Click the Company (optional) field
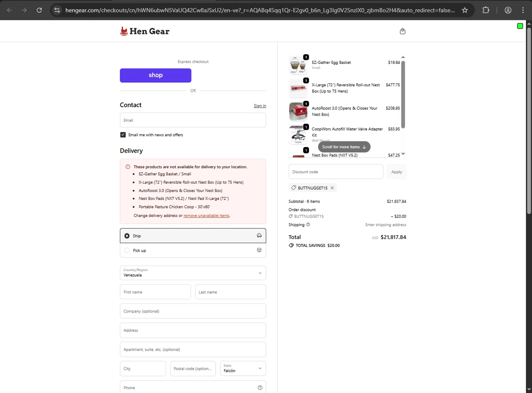 click(193, 311)
